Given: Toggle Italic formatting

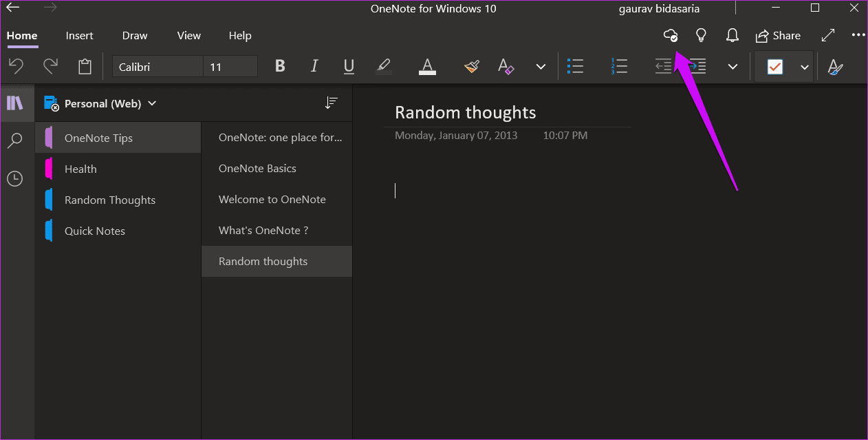Looking at the screenshot, I should [314, 67].
